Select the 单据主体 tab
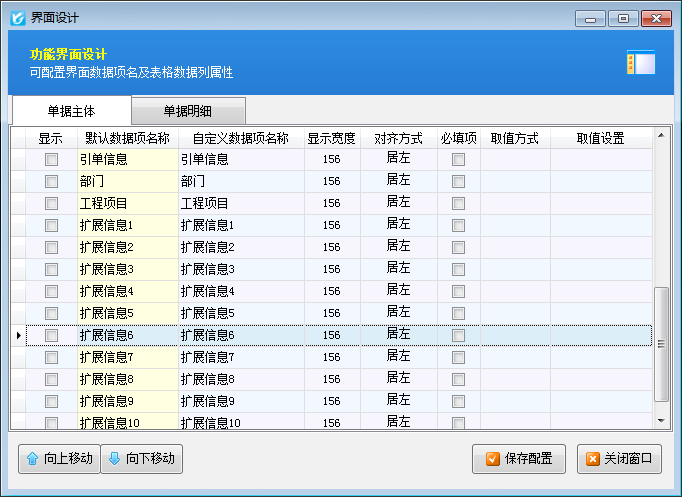This screenshot has height=497, width=682. coord(71,111)
